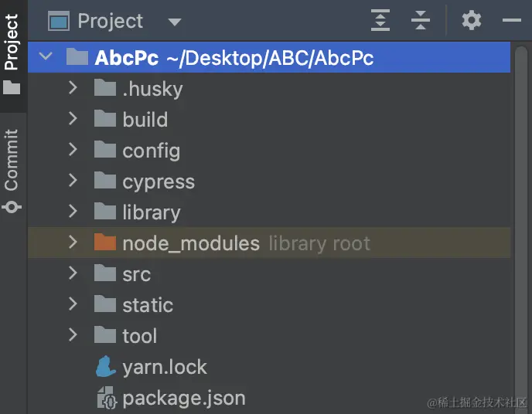Expand the src folder
This screenshot has width=532, height=414.
click(x=73, y=273)
